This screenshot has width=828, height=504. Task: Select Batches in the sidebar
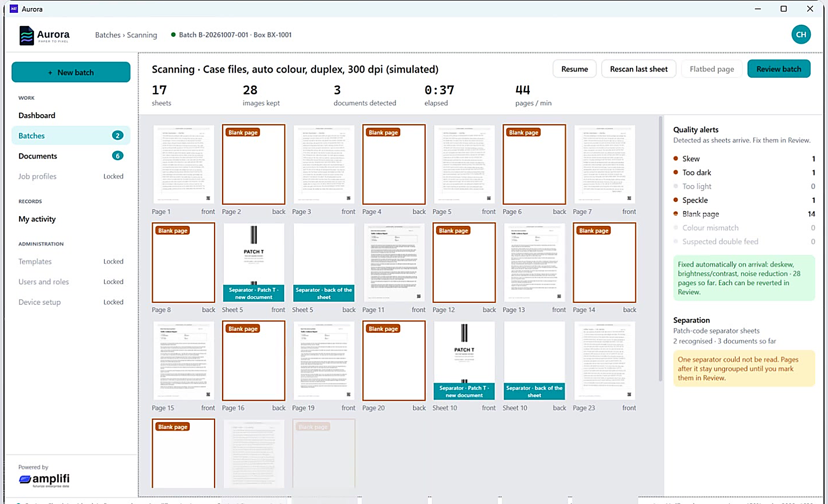pyautogui.click(x=71, y=136)
